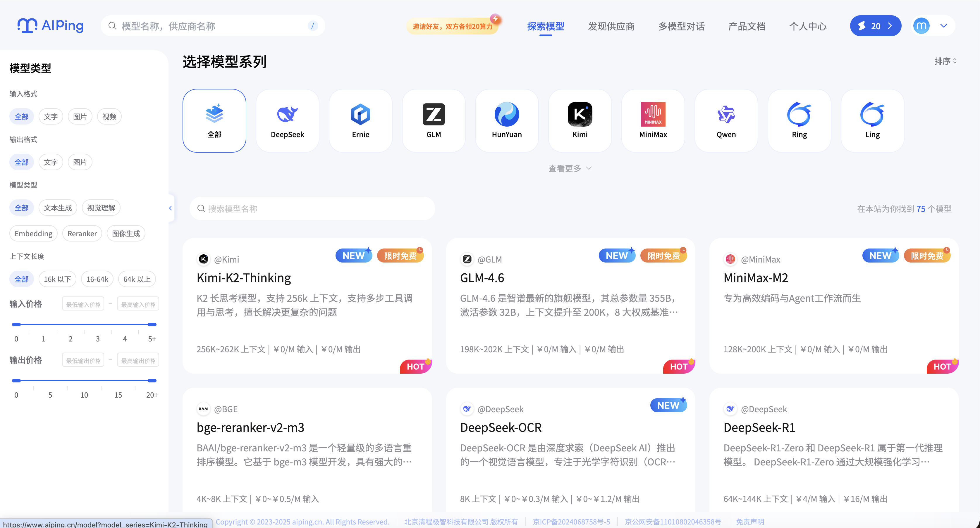Open the 排序 sort dropdown
The image size is (980, 528).
click(945, 61)
